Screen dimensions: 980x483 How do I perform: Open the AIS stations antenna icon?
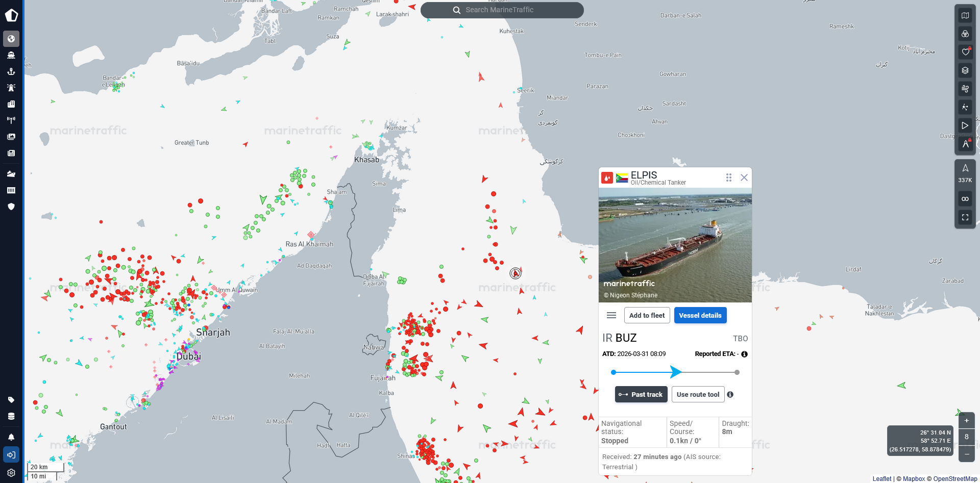click(x=11, y=120)
